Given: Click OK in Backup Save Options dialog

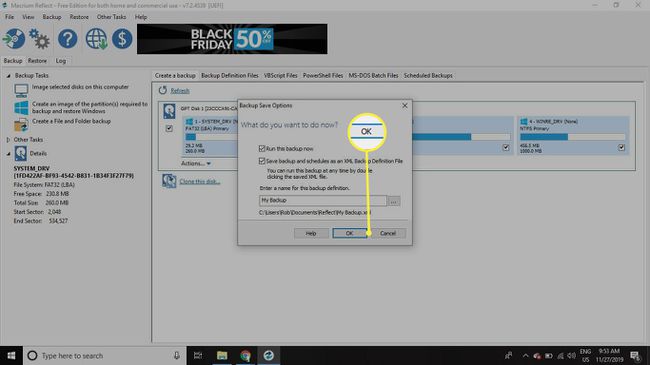Looking at the screenshot, I should (349, 233).
